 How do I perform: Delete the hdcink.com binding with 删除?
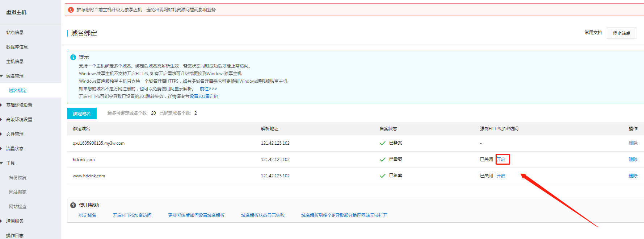click(x=633, y=160)
